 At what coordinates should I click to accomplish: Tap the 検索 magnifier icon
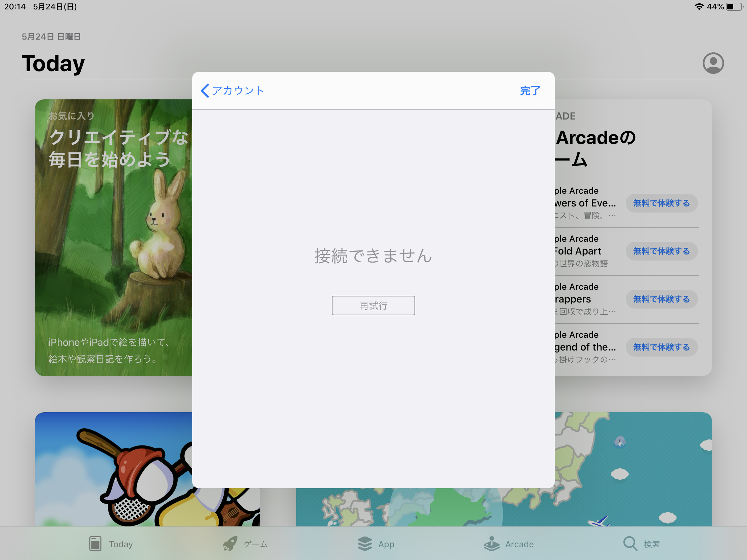point(630,544)
